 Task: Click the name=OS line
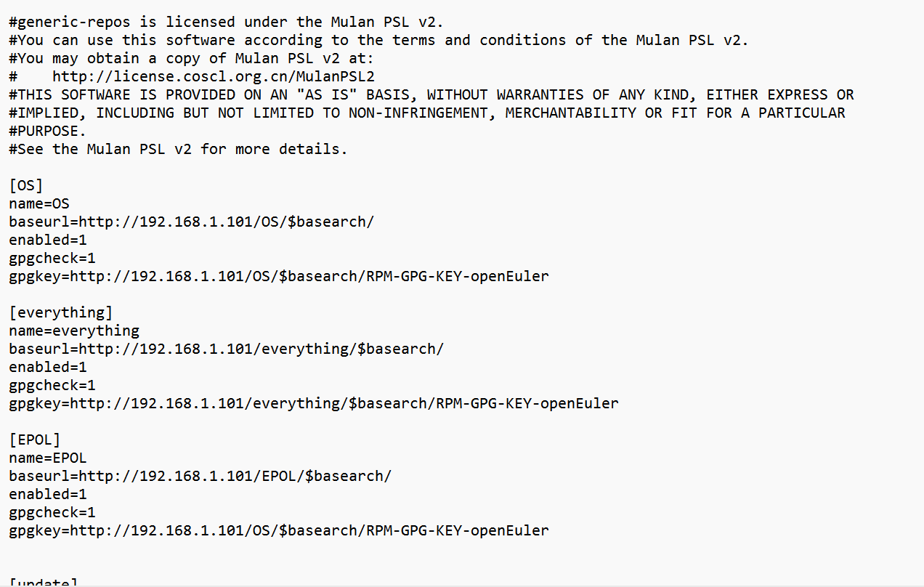39,203
